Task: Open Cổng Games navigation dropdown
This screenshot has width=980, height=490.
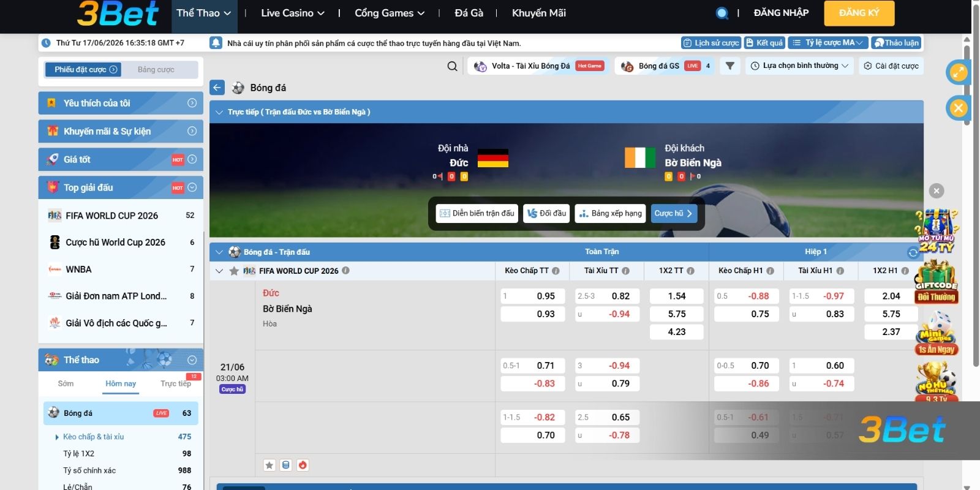Action: click(390, 13)
